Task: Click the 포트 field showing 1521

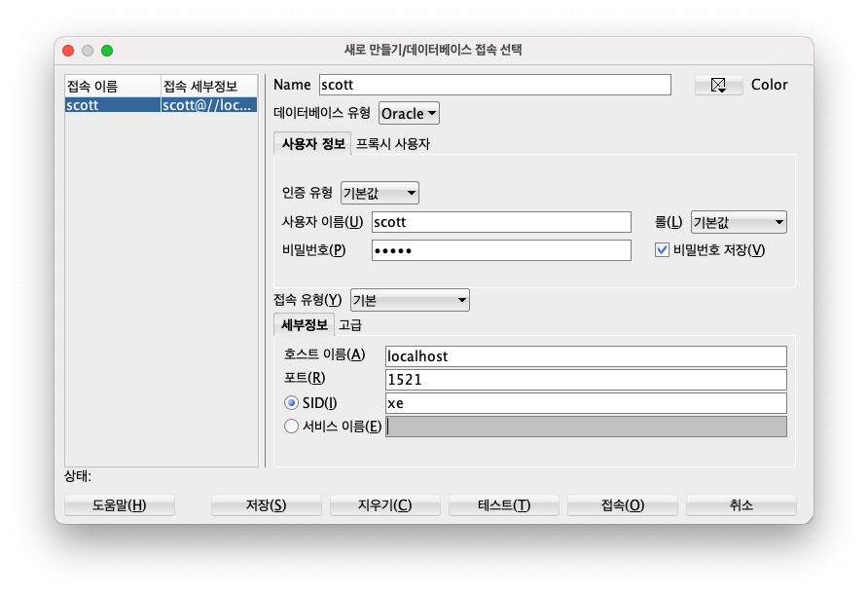Action: click(586, 380)
